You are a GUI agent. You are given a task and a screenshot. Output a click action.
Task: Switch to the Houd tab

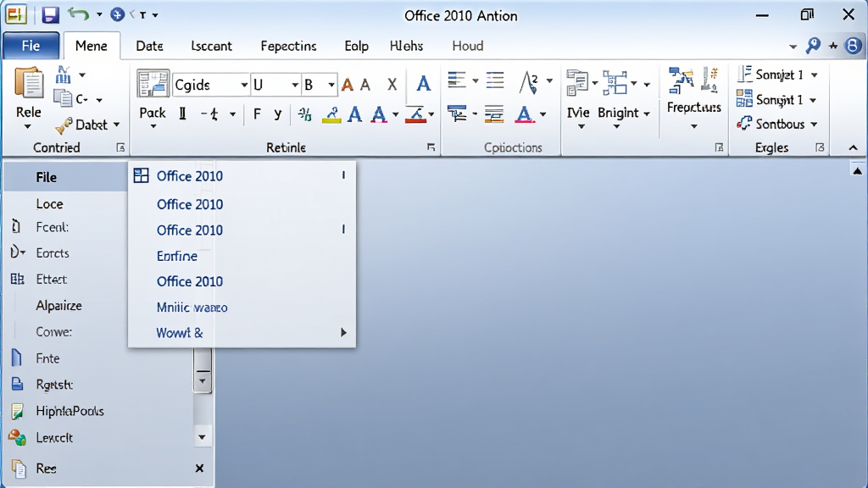pyautogui.click(x=468, y=46)
